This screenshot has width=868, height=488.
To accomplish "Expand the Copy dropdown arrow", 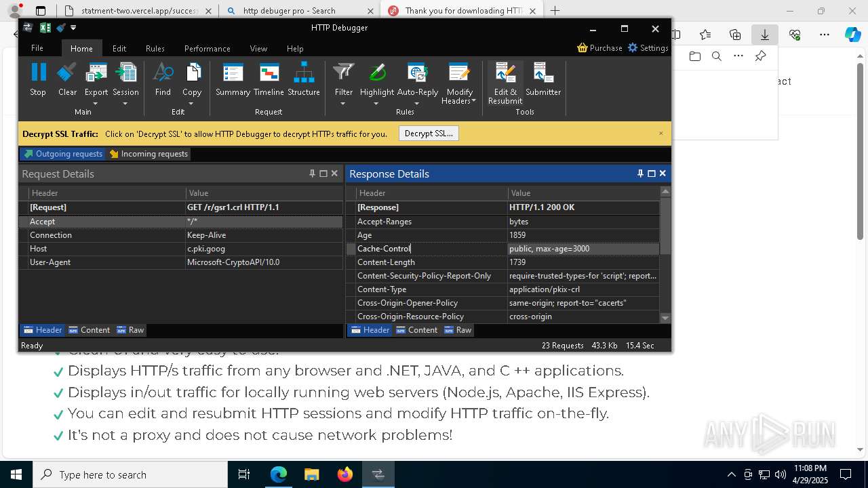I will pos(191,104).
